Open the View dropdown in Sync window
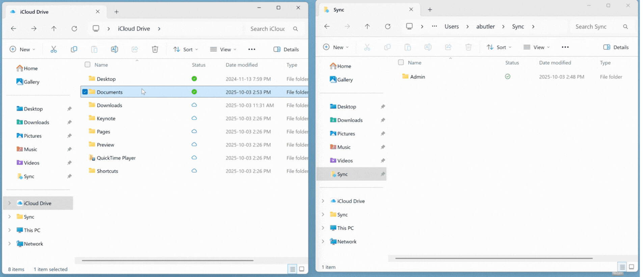Image resolution: width=644 pixels, height=277 pixels. coord(536,48)
